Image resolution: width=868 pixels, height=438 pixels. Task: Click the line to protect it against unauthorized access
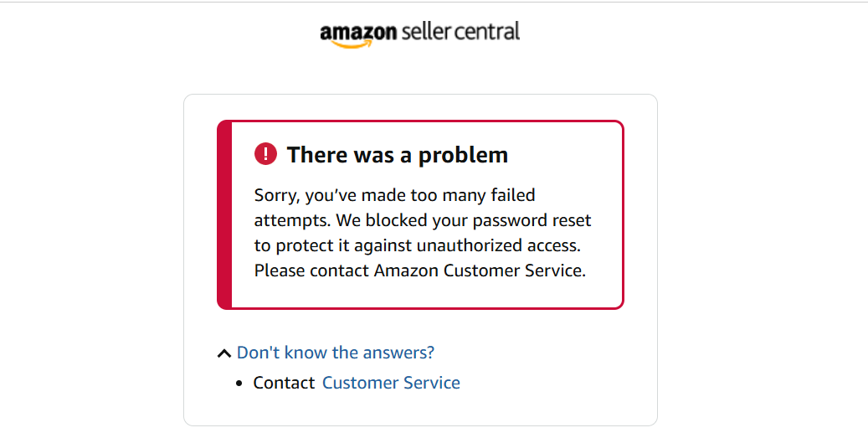[x=418, y=245]
